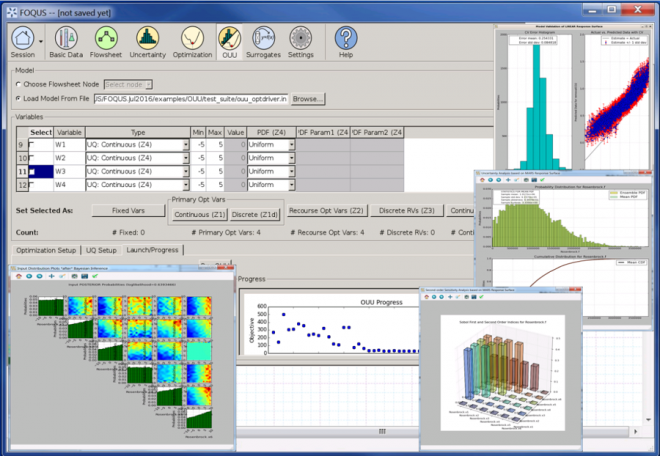
Task: Click green checkmark in Uncertainty Analysis window
Action: tap(542, 180)
